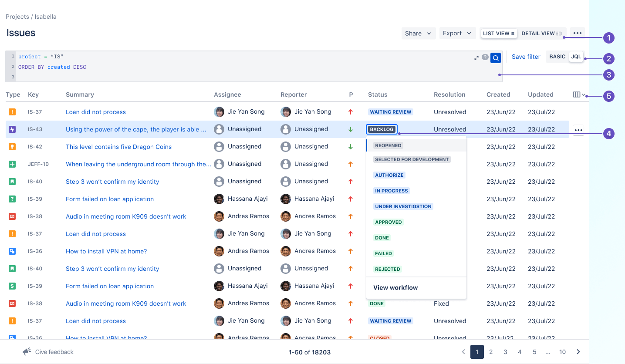This screenshot has width=625, height=364.
Task: Open JQL syntax help via the question mark icon
Action: click(485, 57)
